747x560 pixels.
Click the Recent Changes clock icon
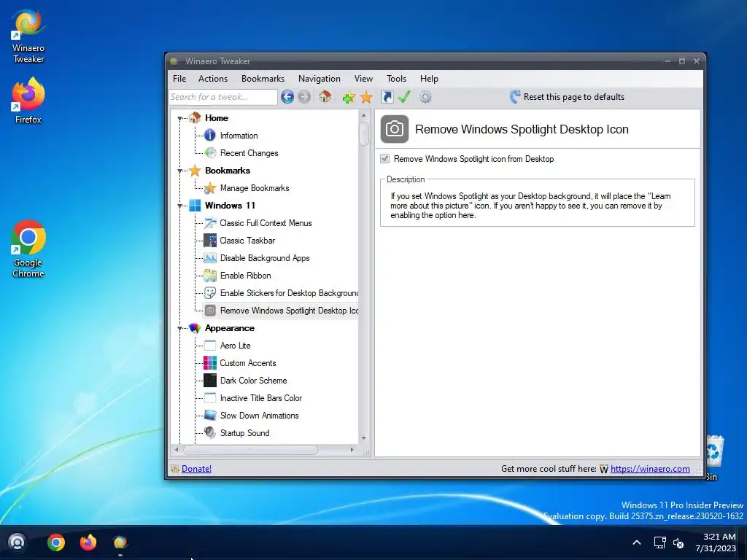210,153
